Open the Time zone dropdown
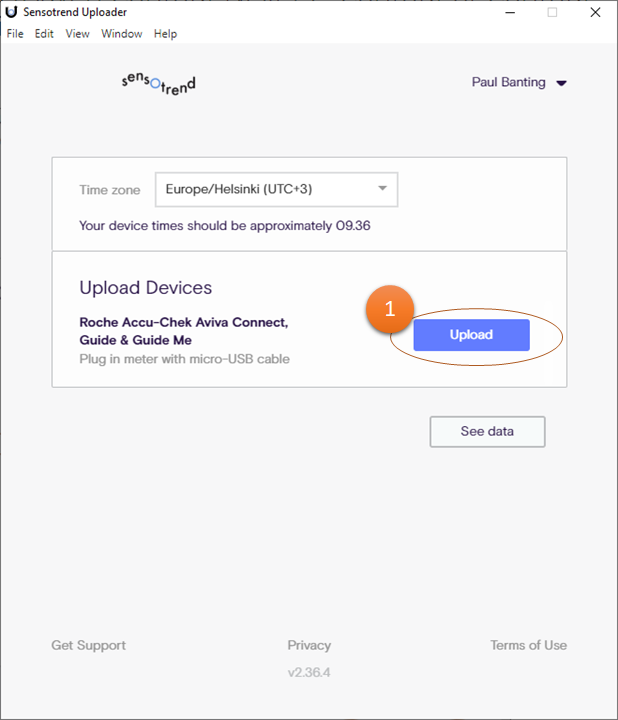 275,189
